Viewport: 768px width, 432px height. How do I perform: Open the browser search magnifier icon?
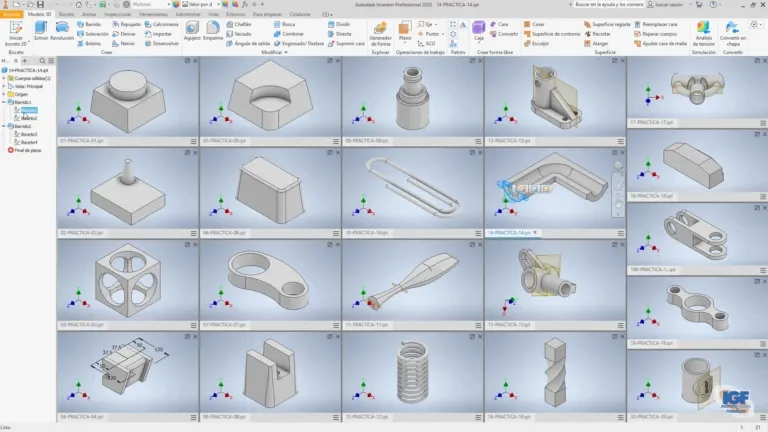pos(42,61)
